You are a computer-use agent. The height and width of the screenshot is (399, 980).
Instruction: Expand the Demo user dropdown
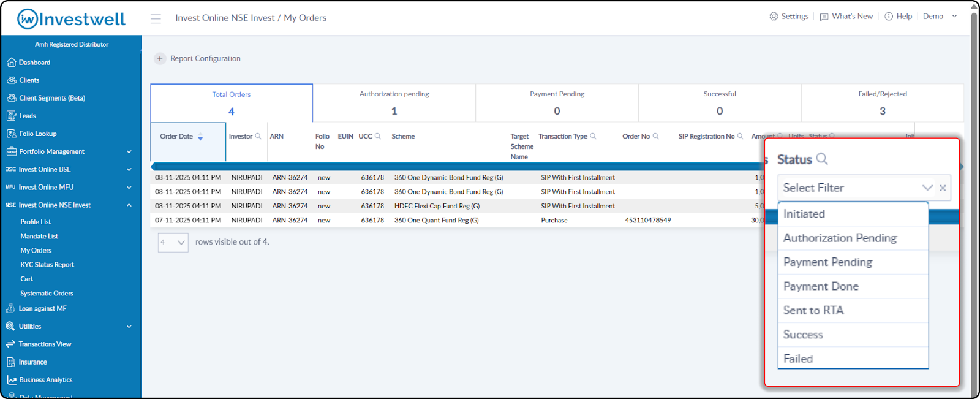(x=940, y=17)
